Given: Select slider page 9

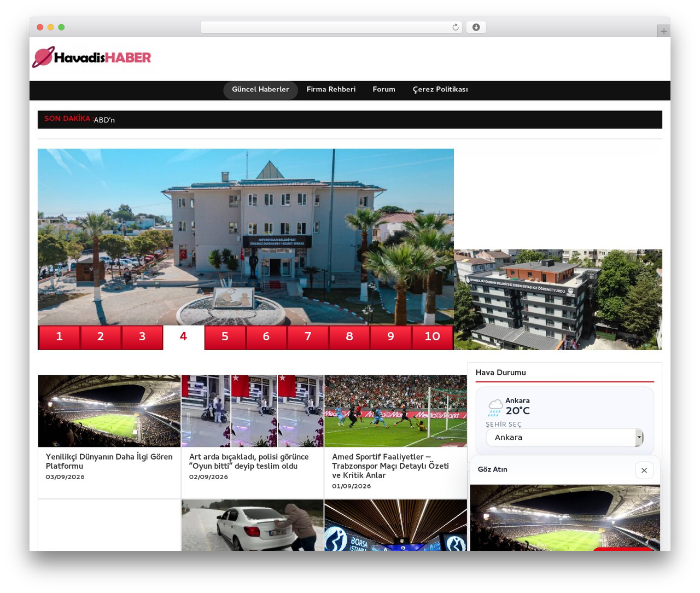Looking at the screenshot, I should pos(390,337).
